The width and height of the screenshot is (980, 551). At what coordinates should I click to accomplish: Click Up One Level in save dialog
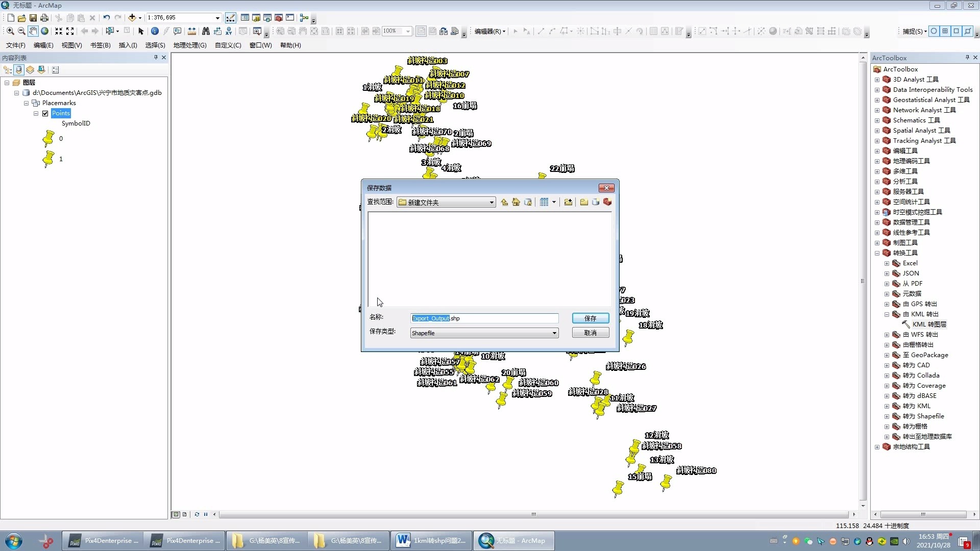504,203
